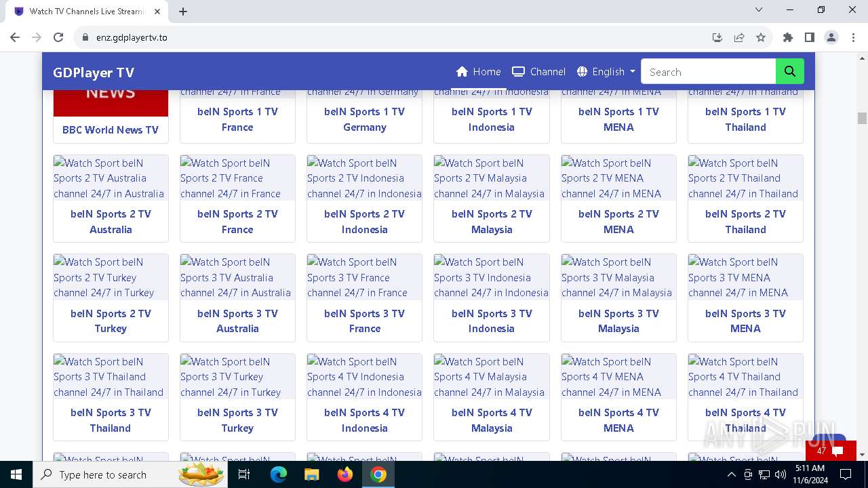Open beIN Sports 2 TV France
Viewport: 868px width, 488px height.
coord(237,222)
